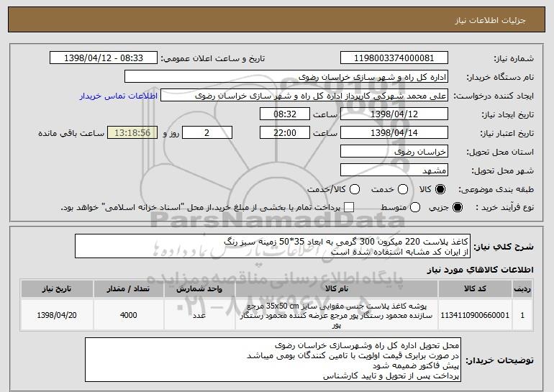Image resolution: width=554 pixels, height=392 pixels.
Task: Toggle the اسناد خزانه اسلامی payment checkbox
Action: [349, 207]
